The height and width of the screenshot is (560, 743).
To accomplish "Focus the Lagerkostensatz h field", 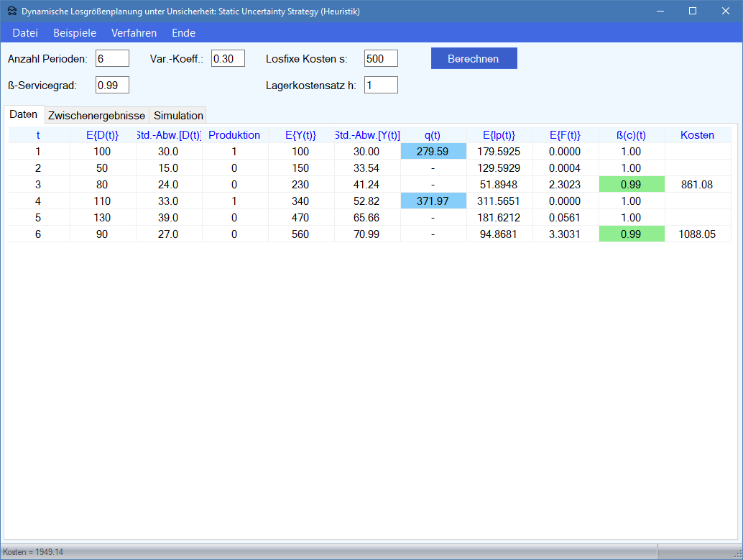I will coord(381,85).
